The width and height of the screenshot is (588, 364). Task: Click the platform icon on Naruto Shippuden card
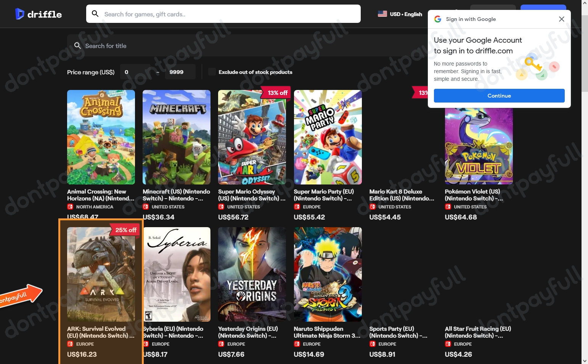[x=297, y=344]
